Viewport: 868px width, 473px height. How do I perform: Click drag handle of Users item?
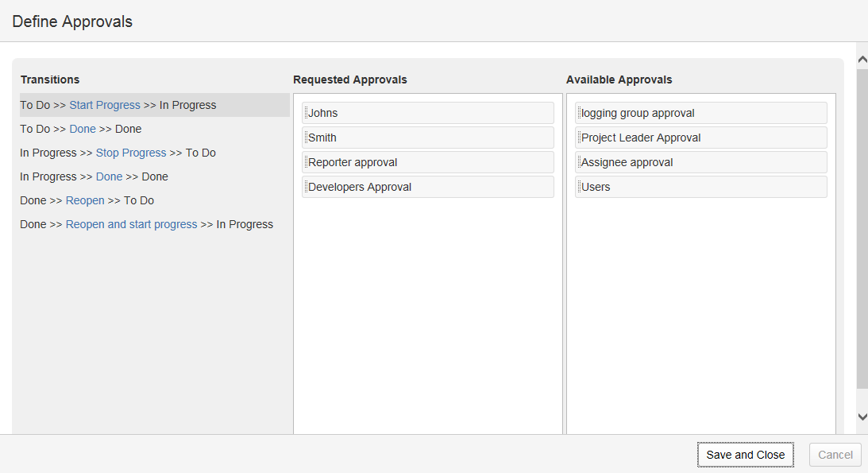579,187
